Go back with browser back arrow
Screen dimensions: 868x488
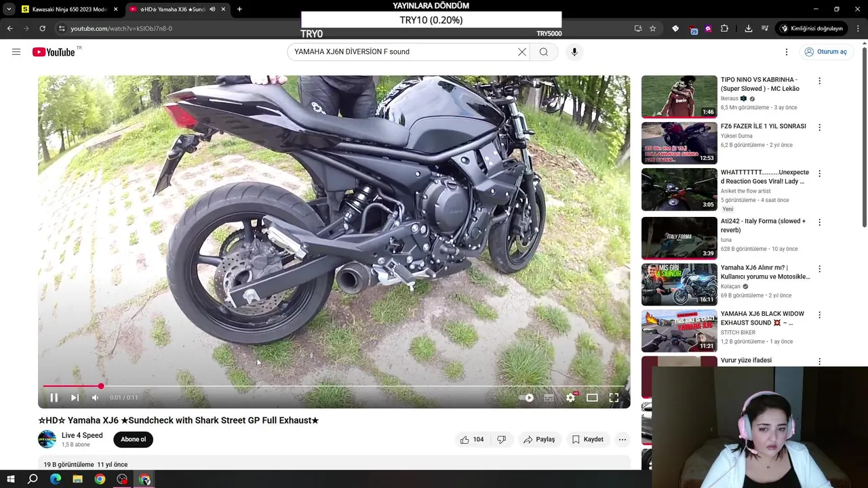point(9,28)
